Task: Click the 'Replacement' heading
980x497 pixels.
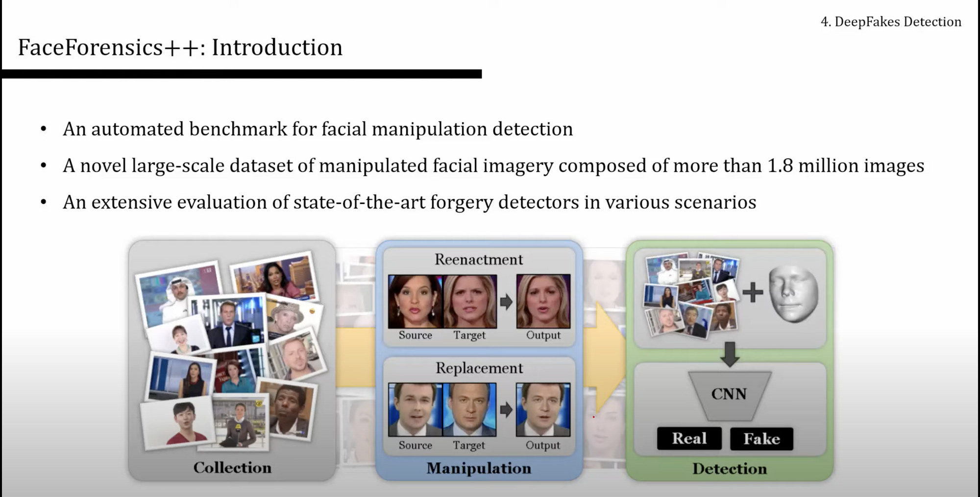Action: click(x=479, y=368)
